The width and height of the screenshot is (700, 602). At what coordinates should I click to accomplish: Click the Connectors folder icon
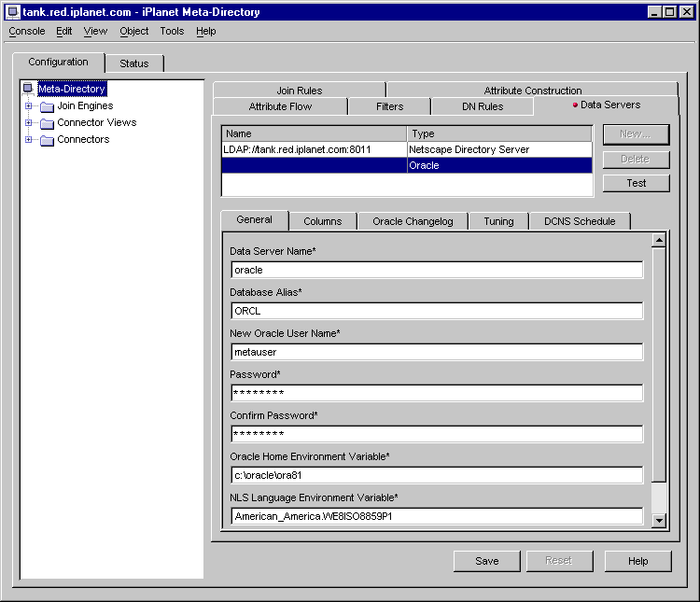(x=47, y=140)
